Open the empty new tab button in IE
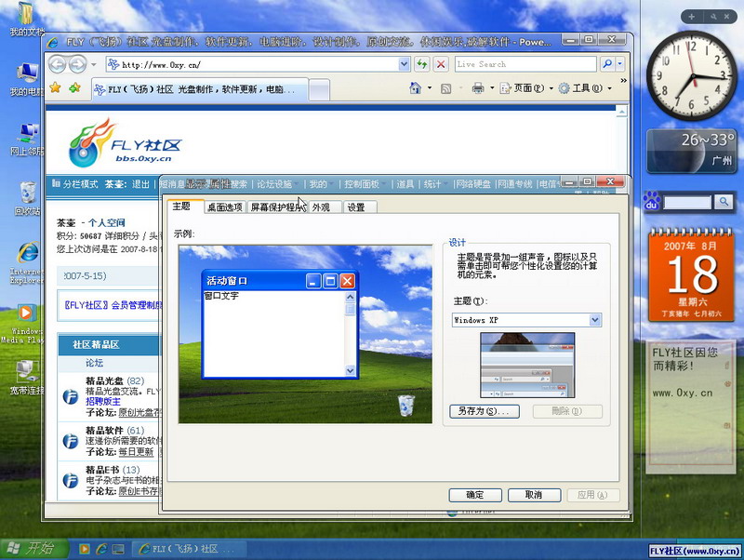Screen dimensions: 744x560 pos(319,89)
